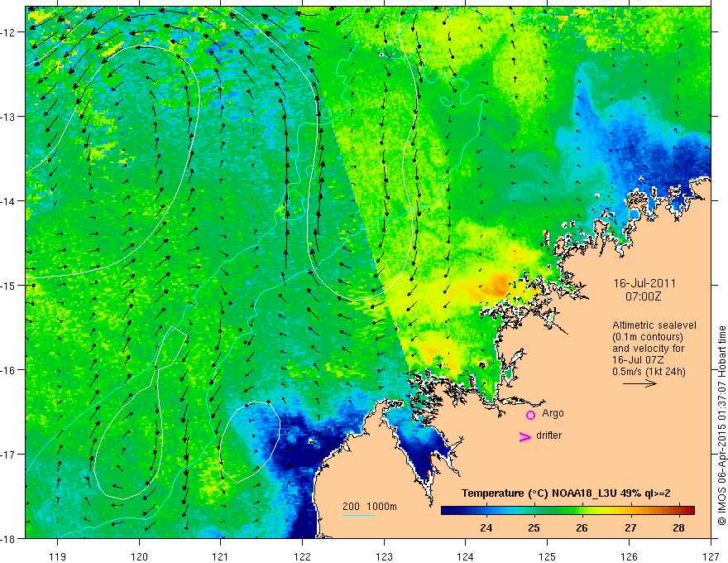Click the colorbar value '28'

click(x=678, y=527)
